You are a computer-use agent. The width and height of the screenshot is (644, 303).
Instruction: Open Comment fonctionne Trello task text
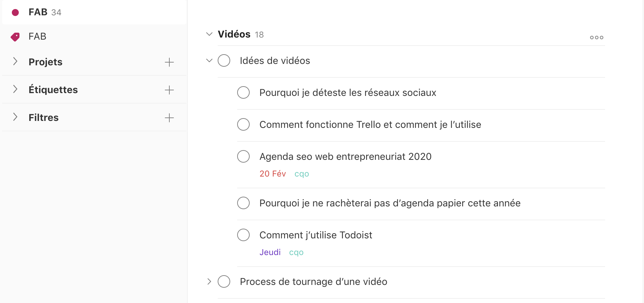point(370,125)
